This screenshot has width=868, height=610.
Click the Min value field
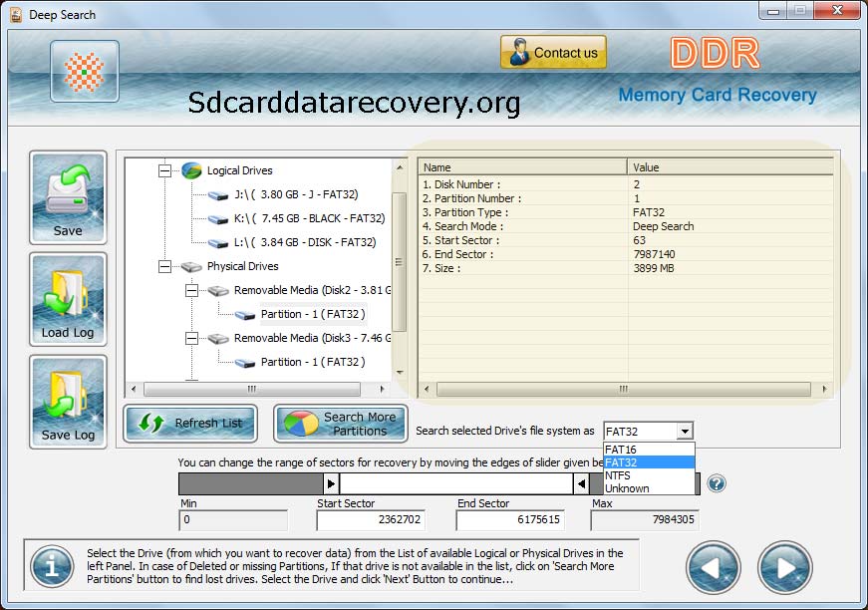pos(233,519)
